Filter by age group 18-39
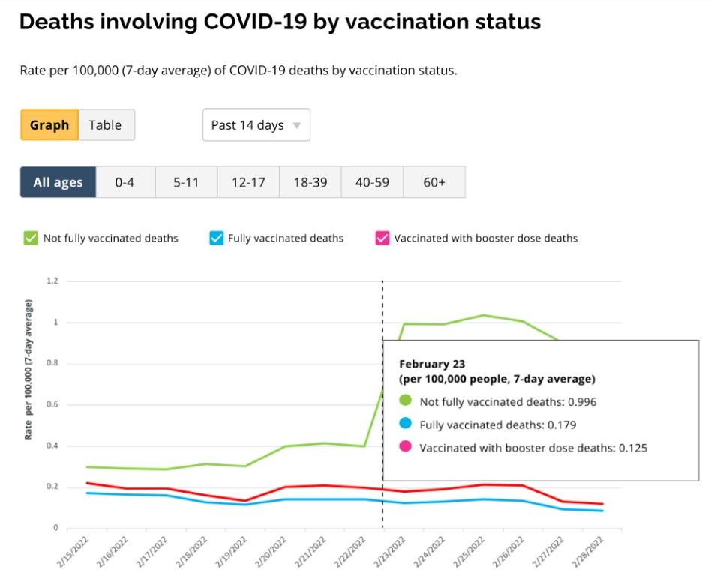 point(310,182)
